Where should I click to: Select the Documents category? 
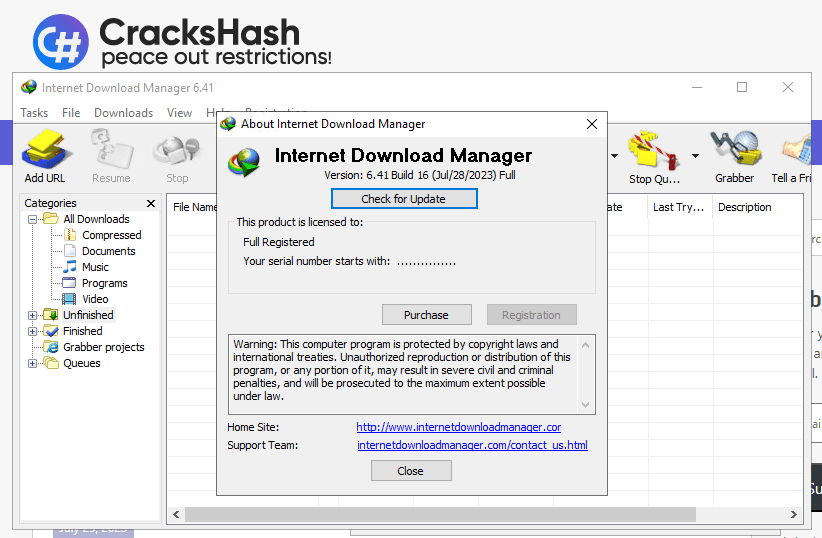pyautogui.click(x=109, y=251)
